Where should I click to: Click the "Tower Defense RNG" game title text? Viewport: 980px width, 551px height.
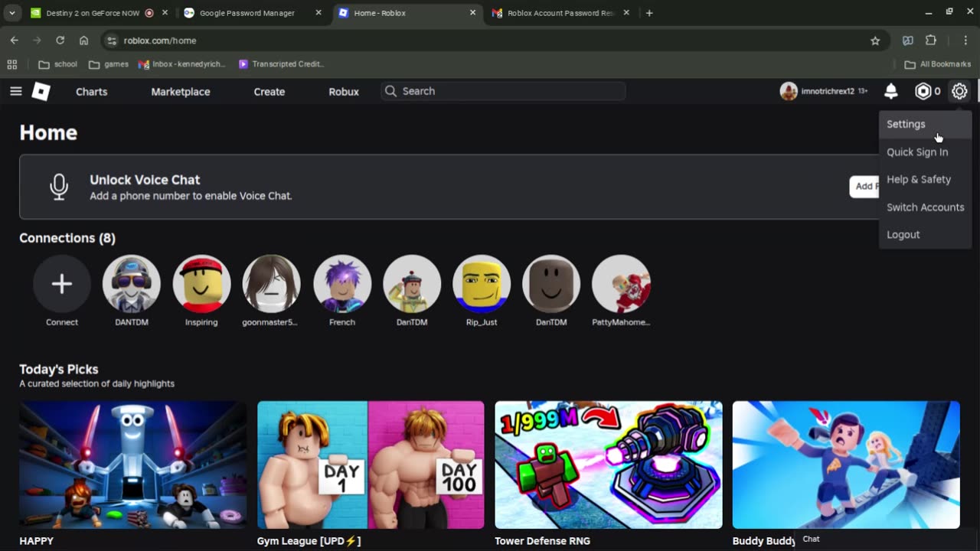[542, 541]
